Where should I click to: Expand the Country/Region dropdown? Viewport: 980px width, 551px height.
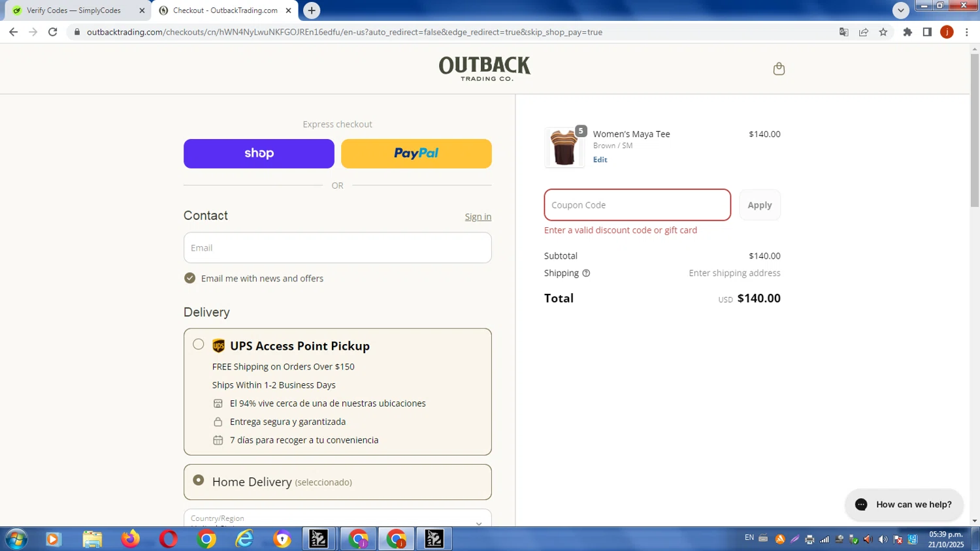(337, 518)
